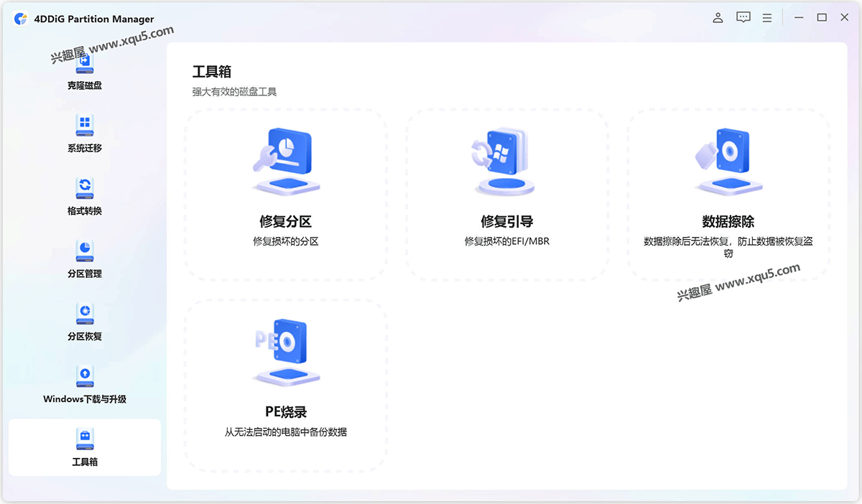Image resolution: width=862 pixels, height=504 pixels.
Task: Click the 4DDiG Partition Manager title text
Action: coord(94,19)
